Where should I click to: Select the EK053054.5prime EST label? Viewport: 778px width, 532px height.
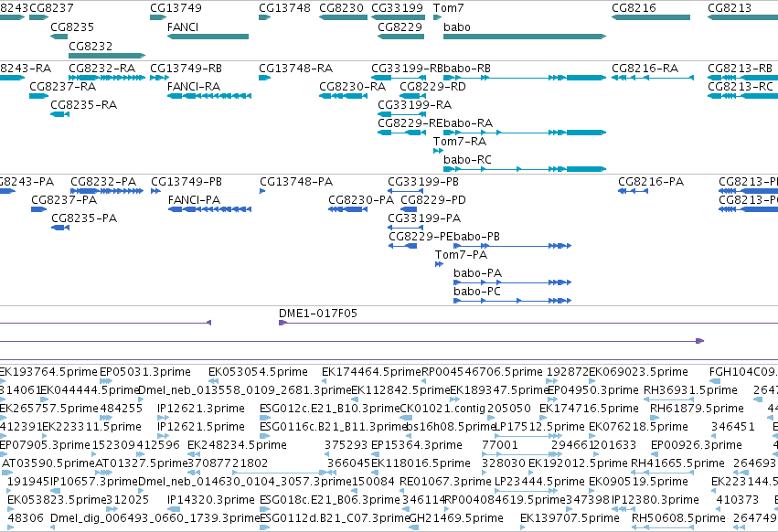258,372
